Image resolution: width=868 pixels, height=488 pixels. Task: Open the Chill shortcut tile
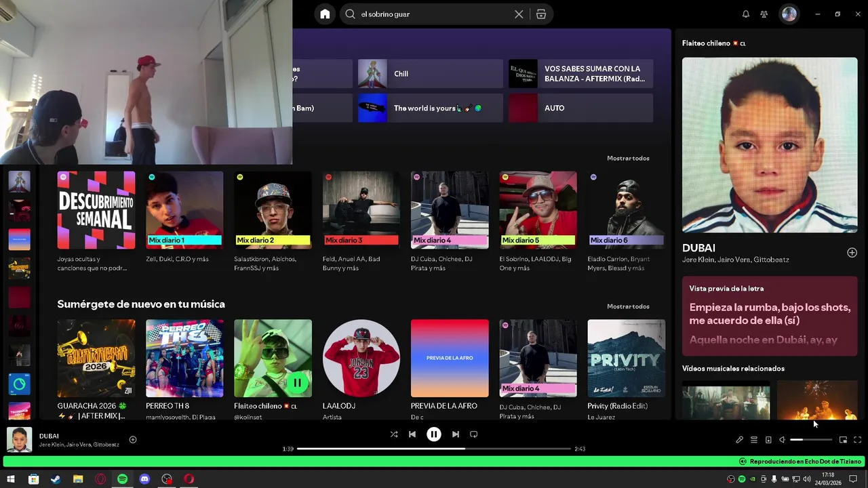point(431,74)
